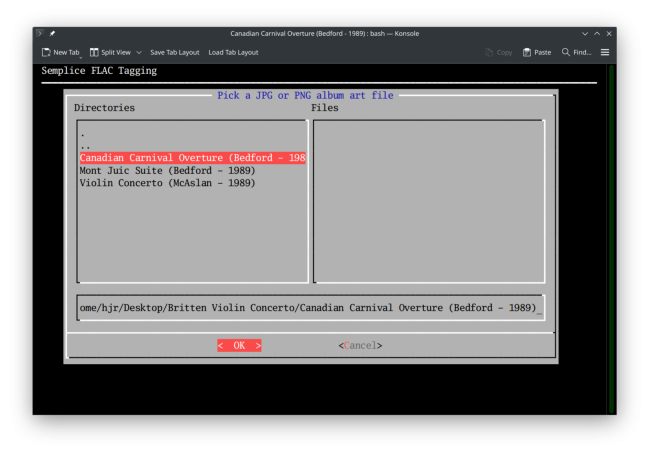Click the Copy toolbar icon
This screenshot has width=650, height=454.
(x=490, y=52)
